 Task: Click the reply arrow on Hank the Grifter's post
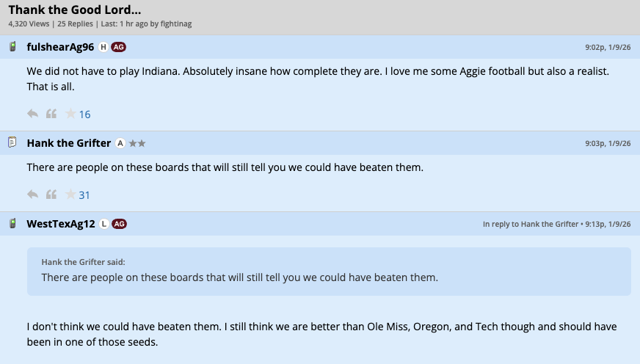point(32,194)
